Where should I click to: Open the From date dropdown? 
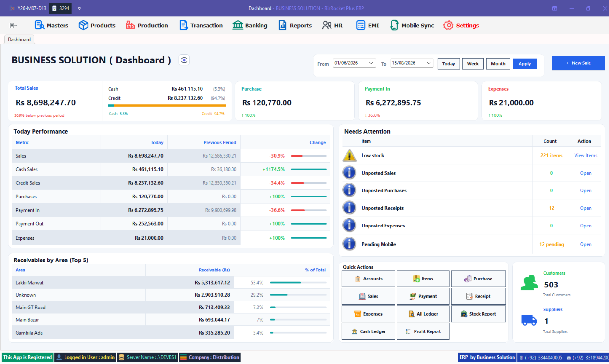tap(371, 63)
